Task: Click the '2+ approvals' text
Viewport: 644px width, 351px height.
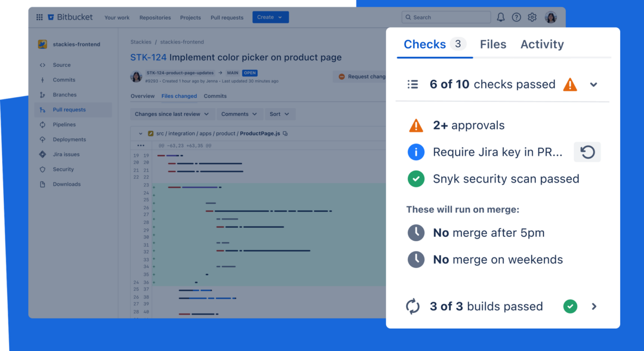Action: (x=469, y=126)
